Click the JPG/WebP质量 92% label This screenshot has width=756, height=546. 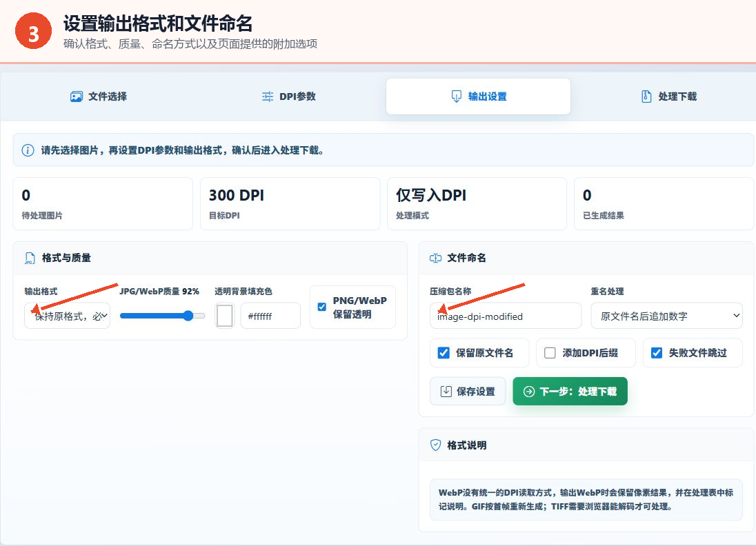pos(159,291)
